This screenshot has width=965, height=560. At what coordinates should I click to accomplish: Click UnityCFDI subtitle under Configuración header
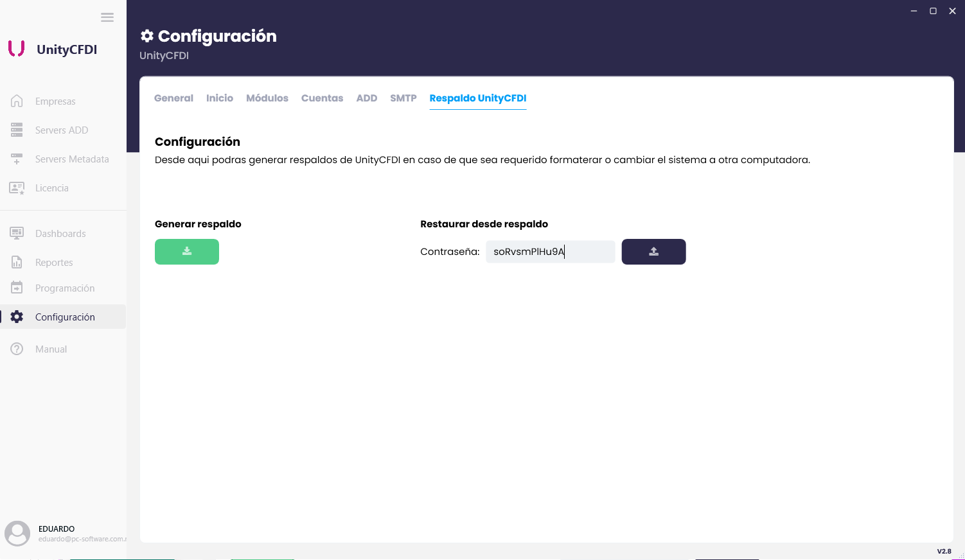coord(164,56)
